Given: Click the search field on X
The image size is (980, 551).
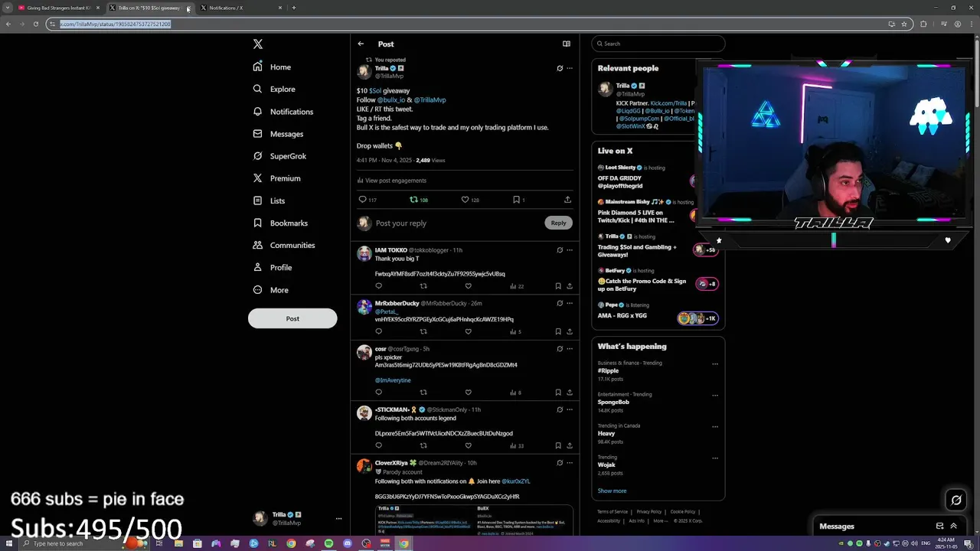Looking at the screenshot, I should click(x=658, y=44).
